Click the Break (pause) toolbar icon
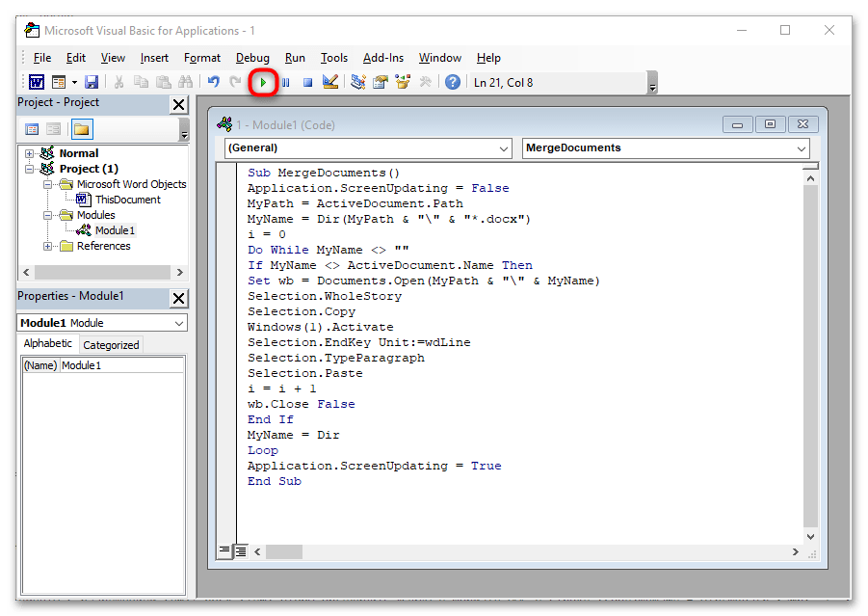 [x=286, y=83]
